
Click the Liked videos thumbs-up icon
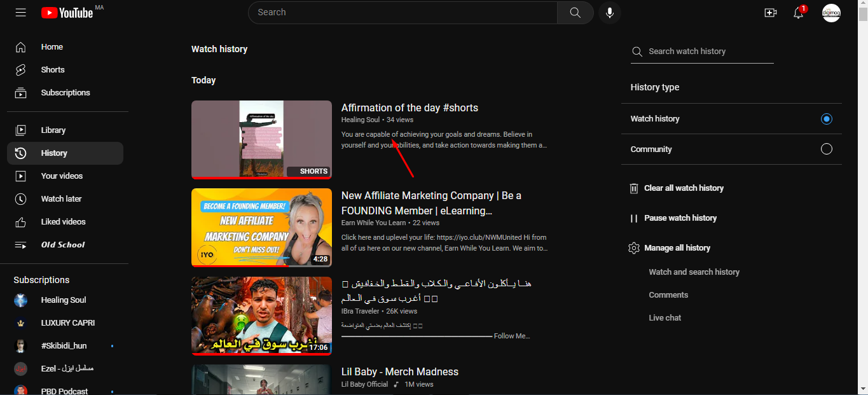[x=21, y=222]
